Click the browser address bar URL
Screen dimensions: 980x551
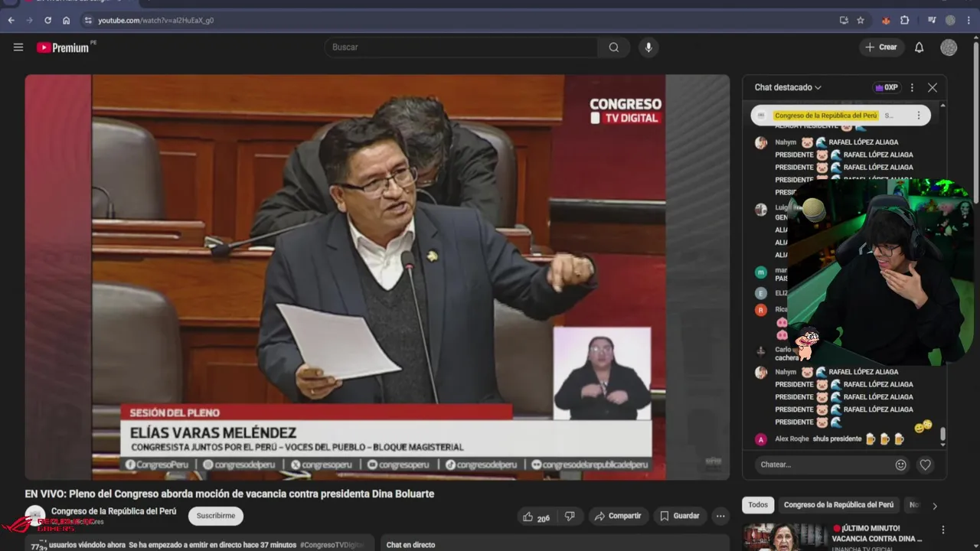point(155,21)
